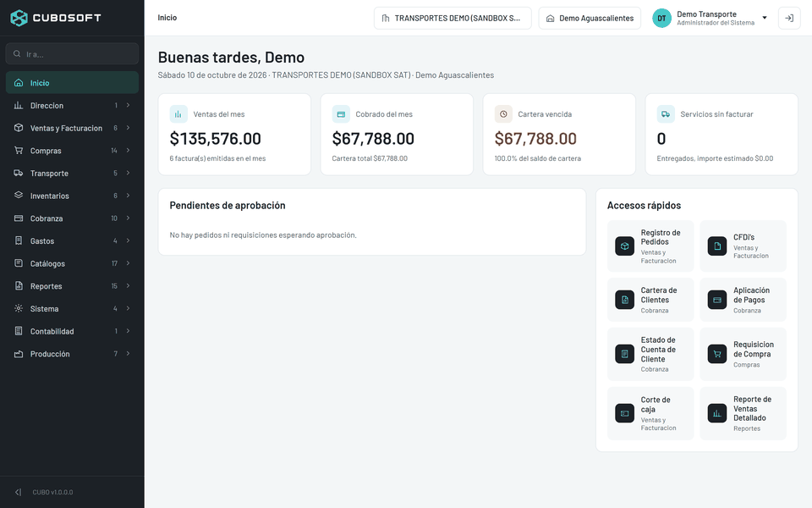Expand the Gastos section chevron

(128, 240)
